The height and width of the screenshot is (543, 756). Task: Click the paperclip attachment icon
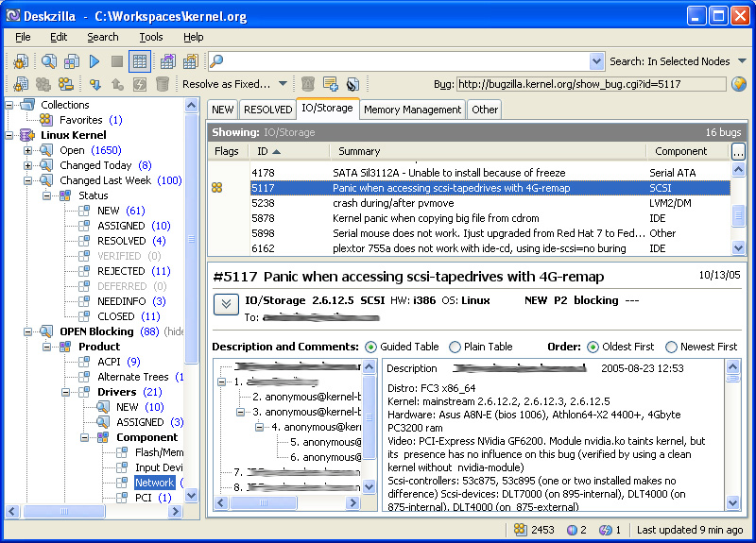[x=352, y=84]
